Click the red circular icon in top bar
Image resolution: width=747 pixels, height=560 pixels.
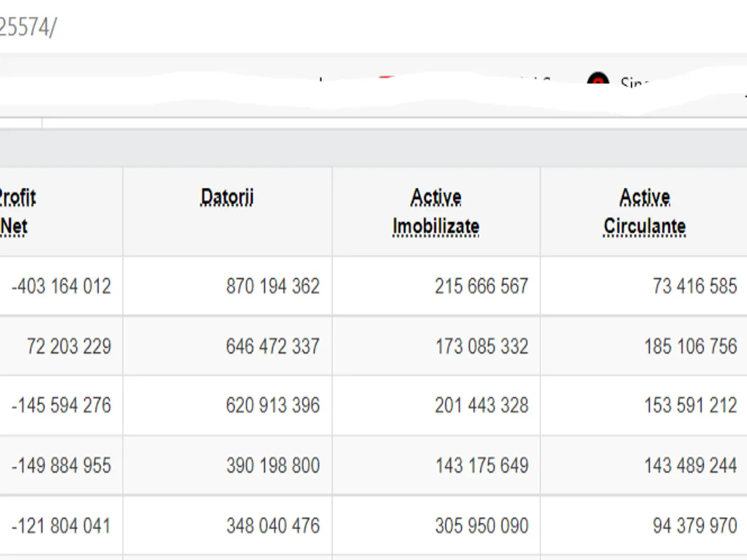pos(598,81)
